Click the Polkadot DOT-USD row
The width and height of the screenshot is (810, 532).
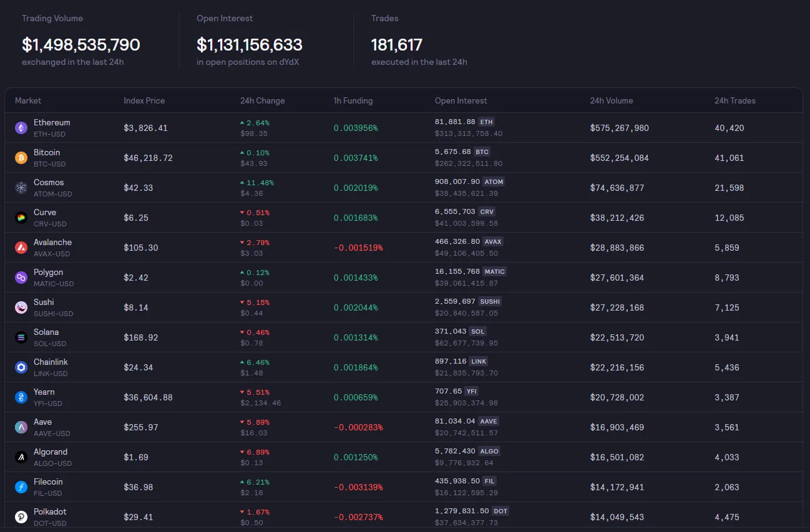tap(403, 517)
